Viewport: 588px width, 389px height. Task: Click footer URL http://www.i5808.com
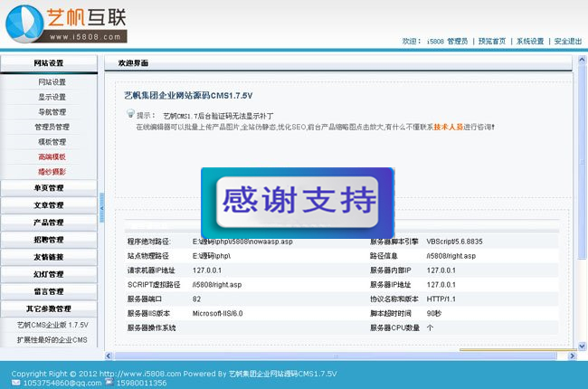point(140,374)
